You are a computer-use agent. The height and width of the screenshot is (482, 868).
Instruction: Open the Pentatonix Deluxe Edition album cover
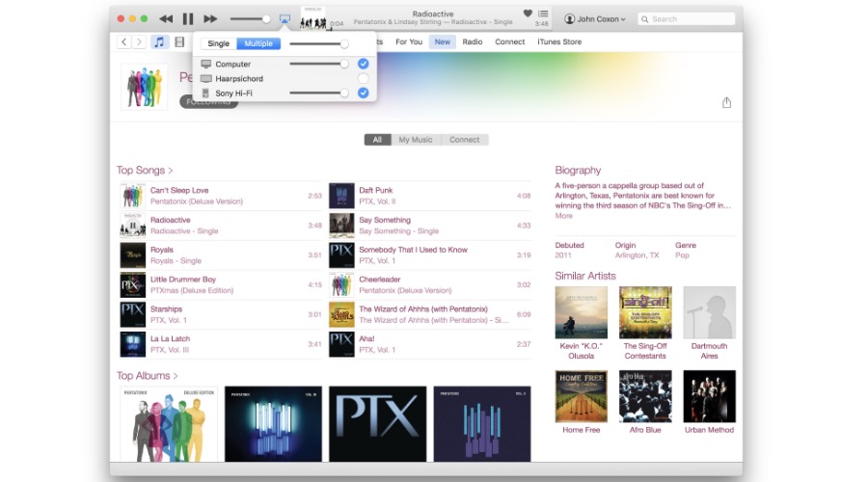pyautogui.click(x=169, y=424)
